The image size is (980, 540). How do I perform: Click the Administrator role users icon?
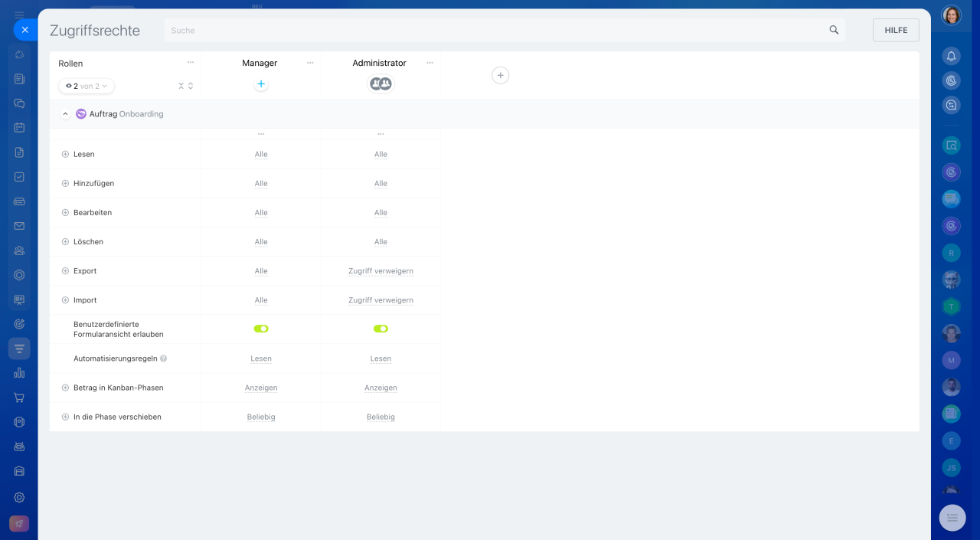(x=381, y=84)
